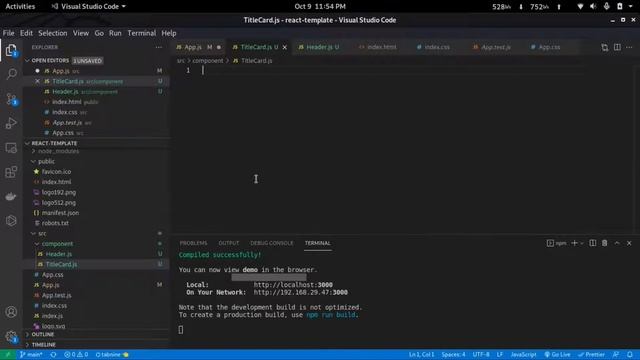Maximize the panel with caret-up icon

click(x=617, y=243)
